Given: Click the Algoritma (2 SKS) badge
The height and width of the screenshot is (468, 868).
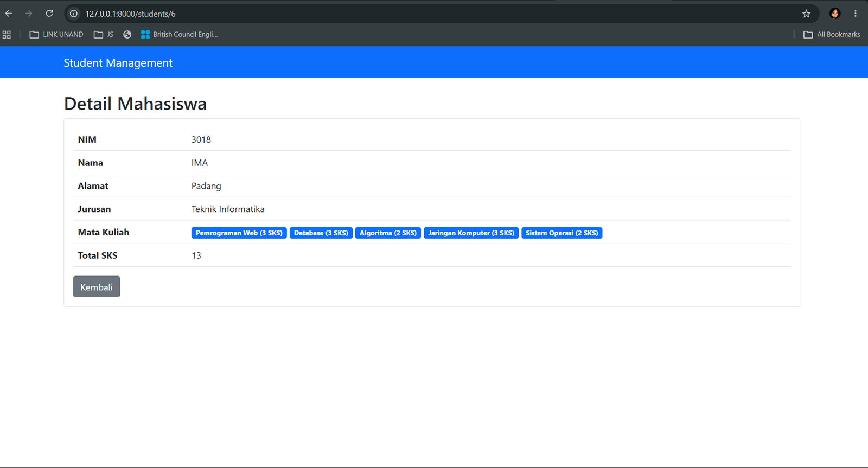Looking at the screenshot, I should [388, 233].
